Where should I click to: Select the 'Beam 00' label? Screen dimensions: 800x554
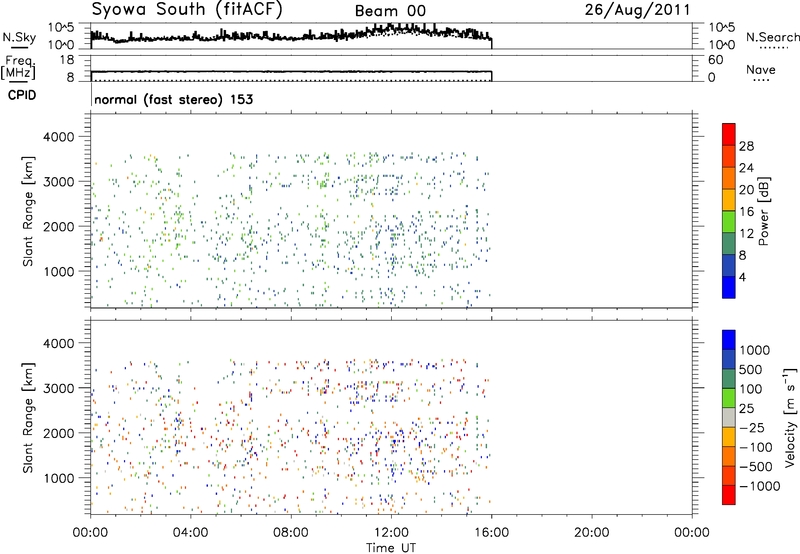390,11
